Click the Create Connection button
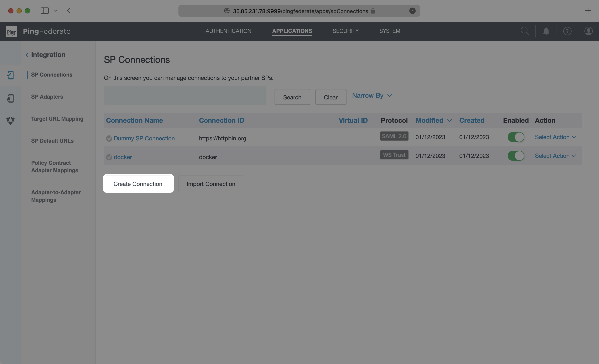Image resolution: width=599 pixels, height=364 pixels. tap(138, 183)
